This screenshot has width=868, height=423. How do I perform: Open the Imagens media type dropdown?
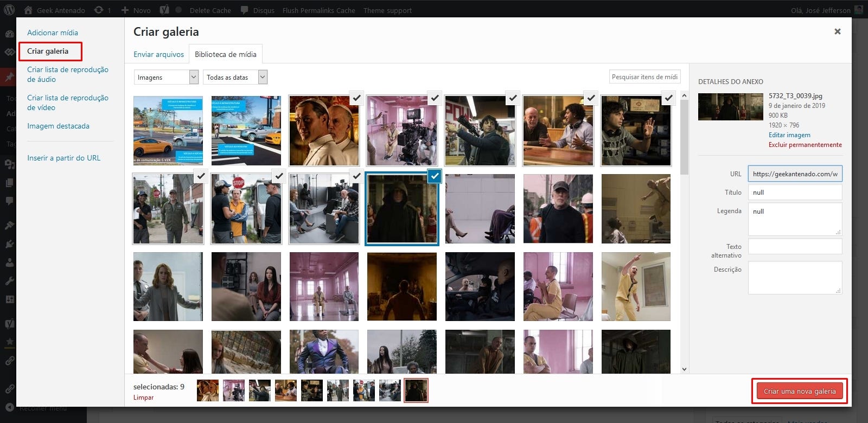pyautogui.click(x=166, y=78)
